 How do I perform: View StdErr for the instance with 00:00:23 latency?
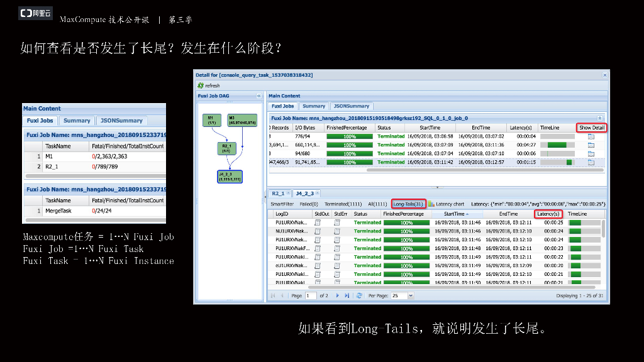337,248
